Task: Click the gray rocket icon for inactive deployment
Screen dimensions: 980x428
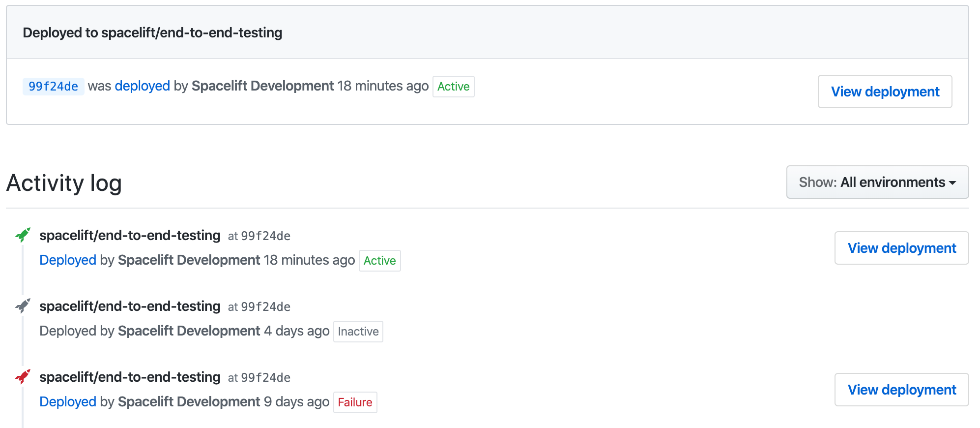Action: (x=23, y=306)
